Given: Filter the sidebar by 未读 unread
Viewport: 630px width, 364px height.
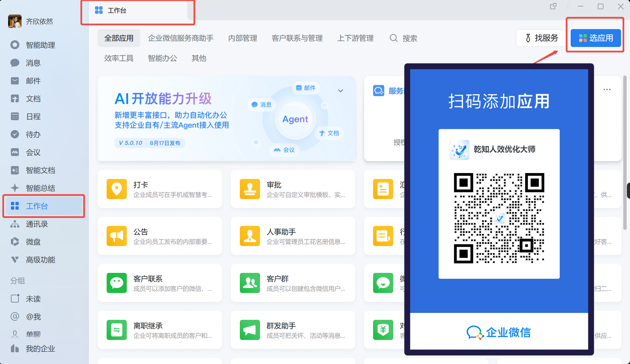Looking at the screenshot, I should coord(43,299).
